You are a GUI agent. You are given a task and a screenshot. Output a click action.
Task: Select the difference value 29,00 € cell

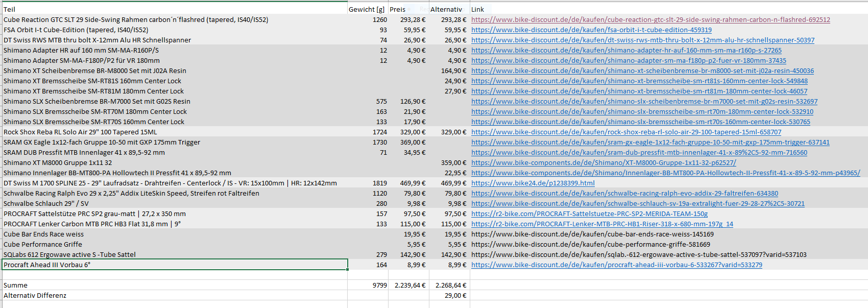(x=449, y=295)
